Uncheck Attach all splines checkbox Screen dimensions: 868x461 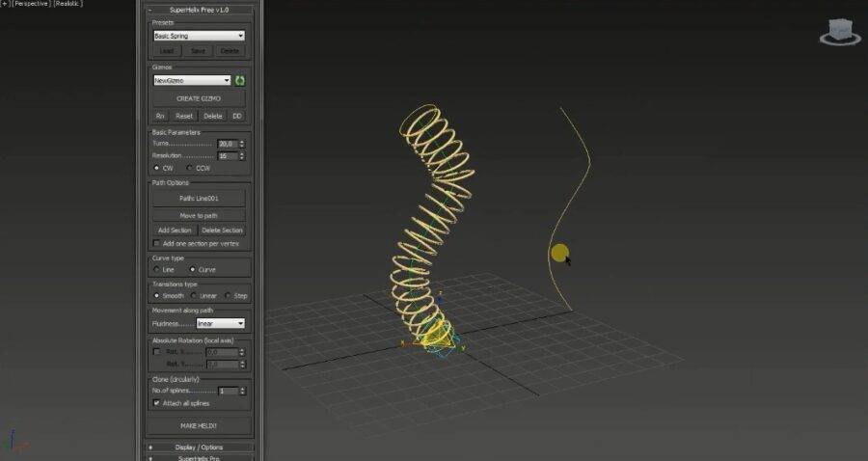(x=156, y=403)
